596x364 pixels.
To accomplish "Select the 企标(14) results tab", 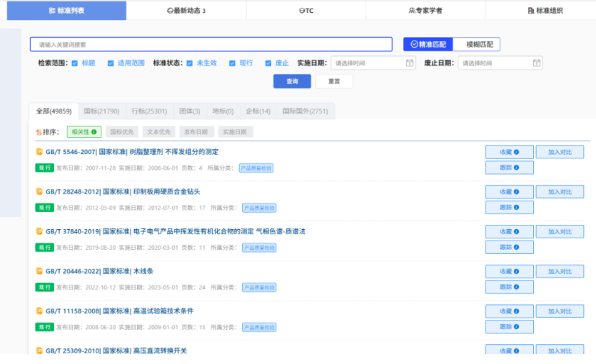I will click(x=258, y=111).
